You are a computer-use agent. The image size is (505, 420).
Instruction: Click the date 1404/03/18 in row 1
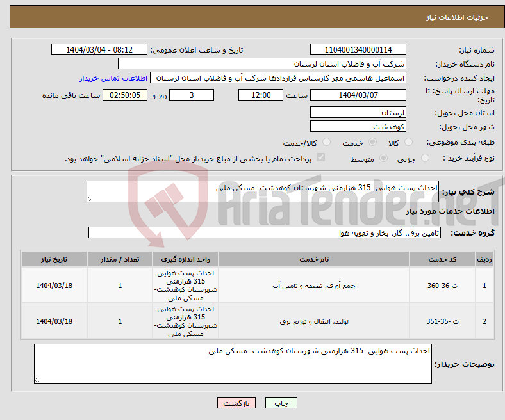[x=54, y=286]
